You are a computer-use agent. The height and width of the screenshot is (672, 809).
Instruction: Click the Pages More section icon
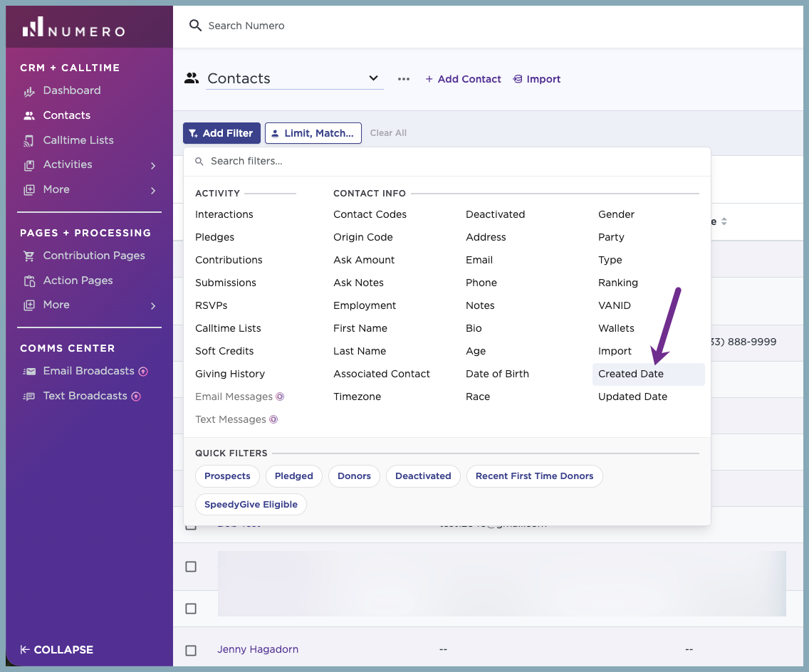[x=29, y=305]
